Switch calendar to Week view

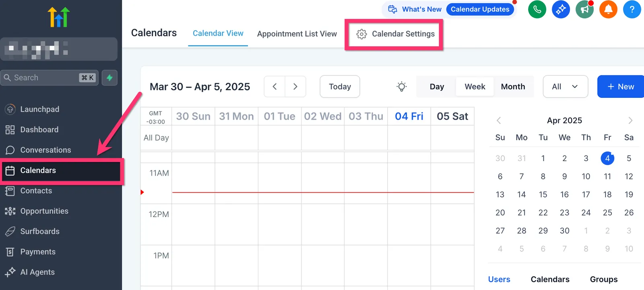(x=475, y=87)
